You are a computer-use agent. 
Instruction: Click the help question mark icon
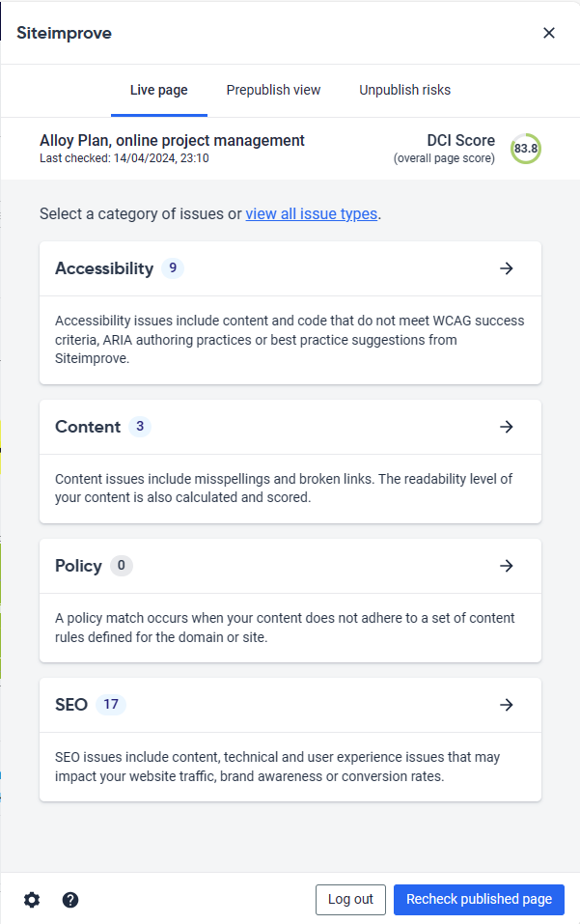click(x=70, y=900)
